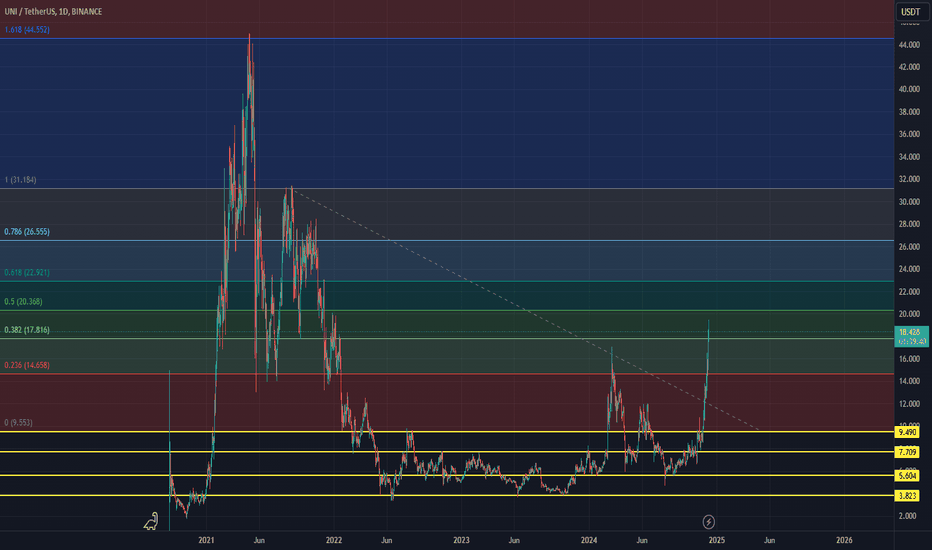Screen dimensions: 932x550
Task: Click the 2024 label on time axis
Action: click(589, 540)
